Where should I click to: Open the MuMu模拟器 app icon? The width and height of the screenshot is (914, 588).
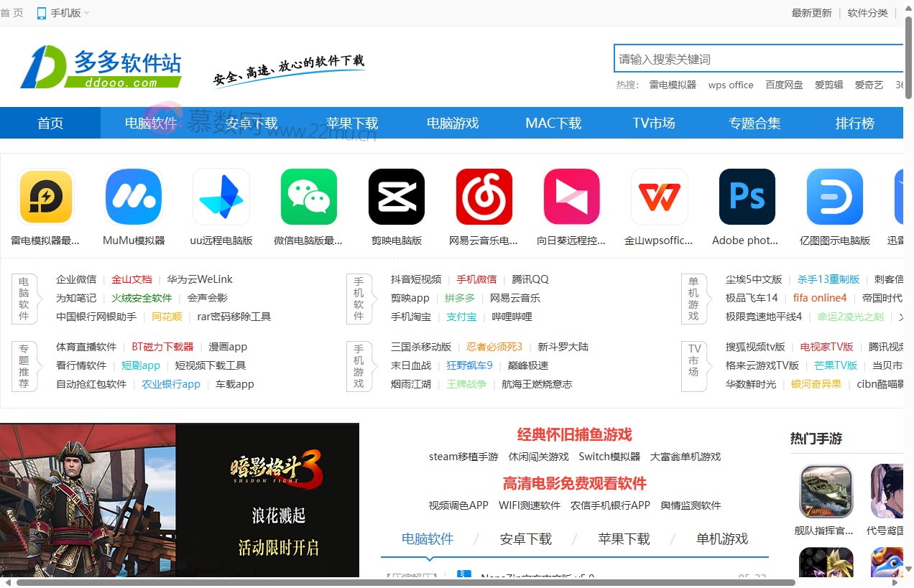click(133, 196)
